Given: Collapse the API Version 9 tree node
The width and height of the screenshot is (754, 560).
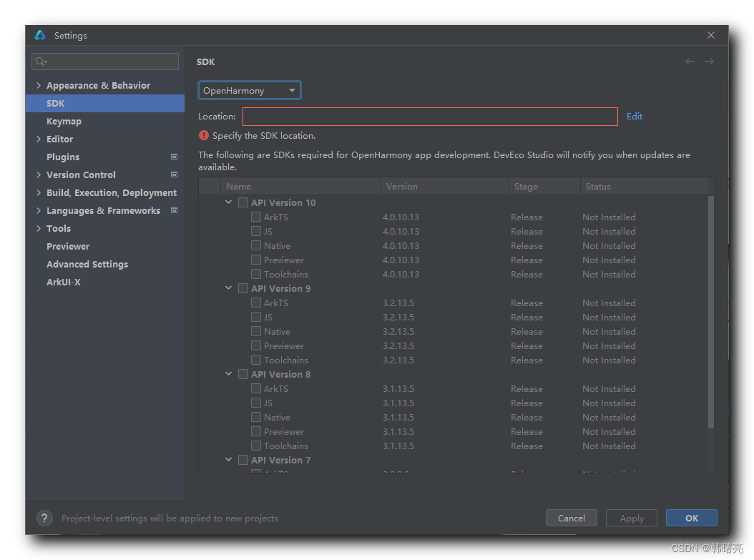Looking at the screenshot, I should pyautogui.click(x=229, y=288).
